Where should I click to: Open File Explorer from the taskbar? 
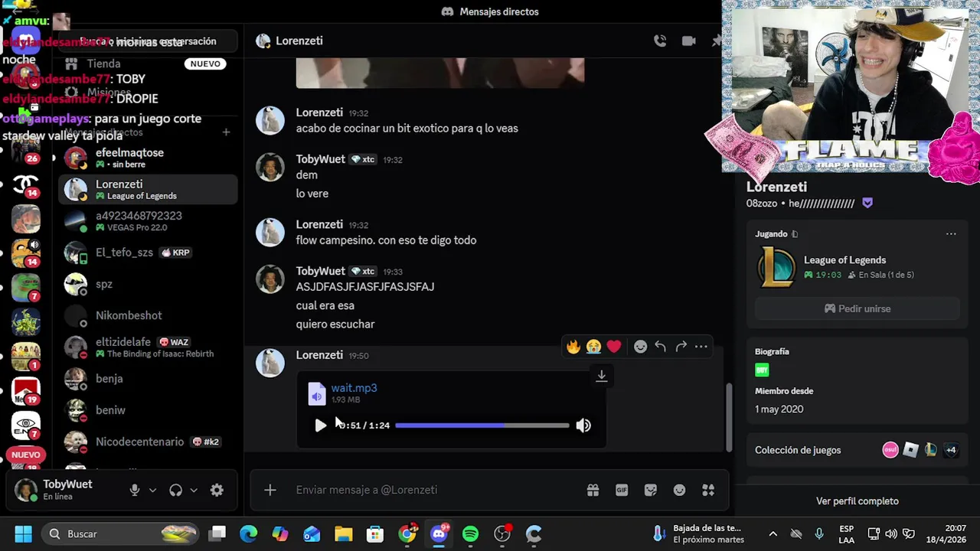click(x=343, y=533)
